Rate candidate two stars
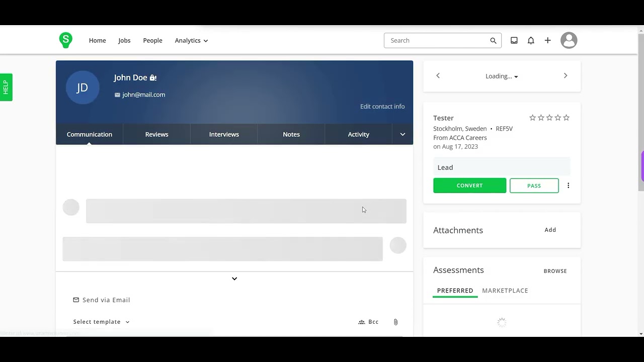This screenshot has height=362, width=644. (541, 118)
